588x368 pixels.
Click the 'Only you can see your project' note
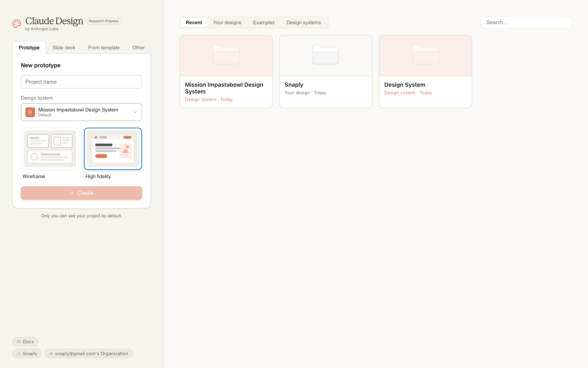(81, 216)
